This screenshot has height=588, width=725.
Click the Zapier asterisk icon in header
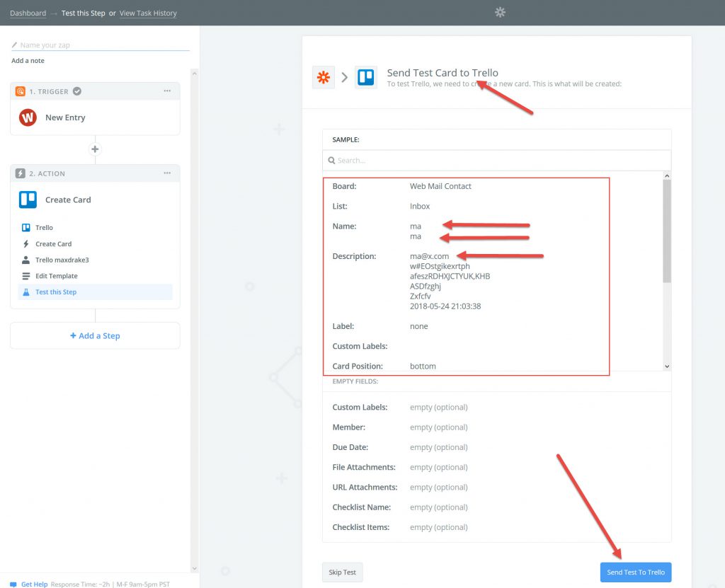[324, 77]
